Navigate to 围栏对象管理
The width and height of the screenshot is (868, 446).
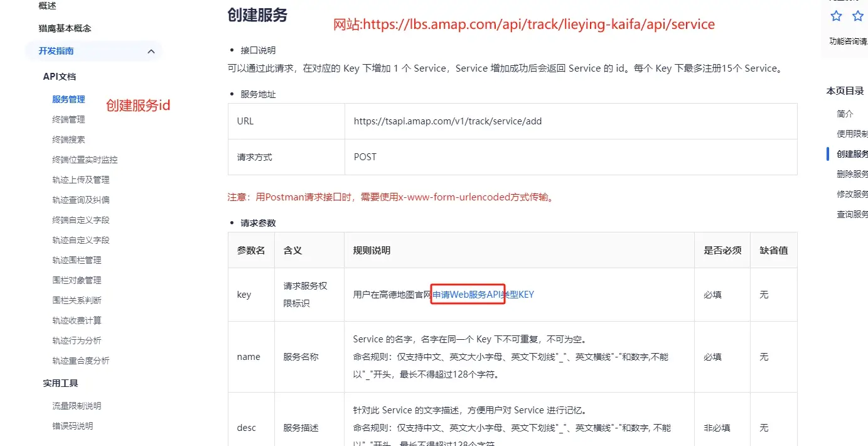pyautogui.click(x=77, y=280)
